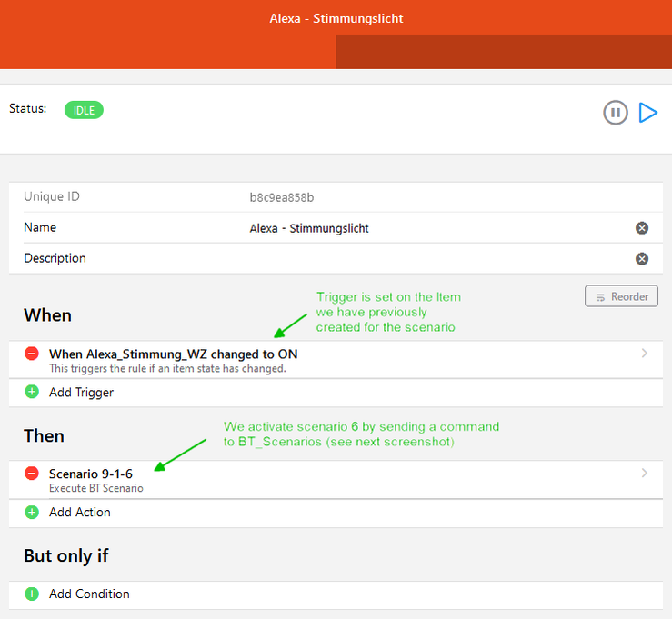Clear the Name field with its X icon
The height and width of the screenshot is (619, 672).
pos(642,228)
